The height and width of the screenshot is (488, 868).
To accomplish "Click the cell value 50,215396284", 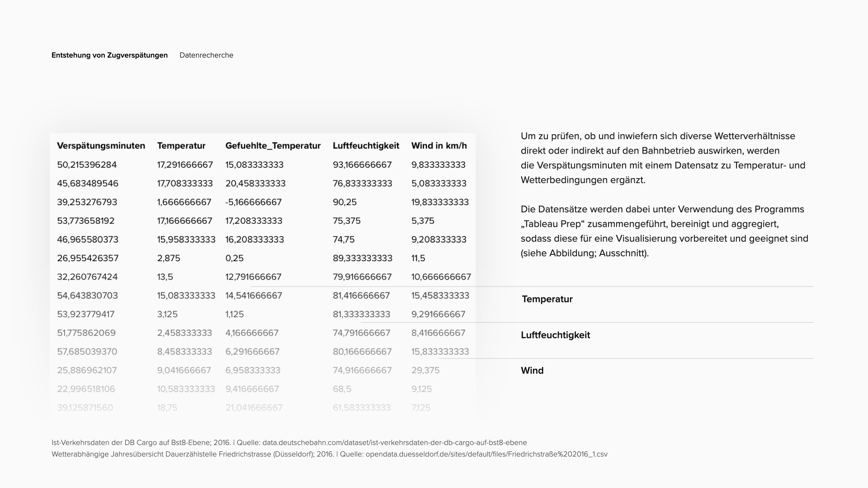I will (87, 164).
